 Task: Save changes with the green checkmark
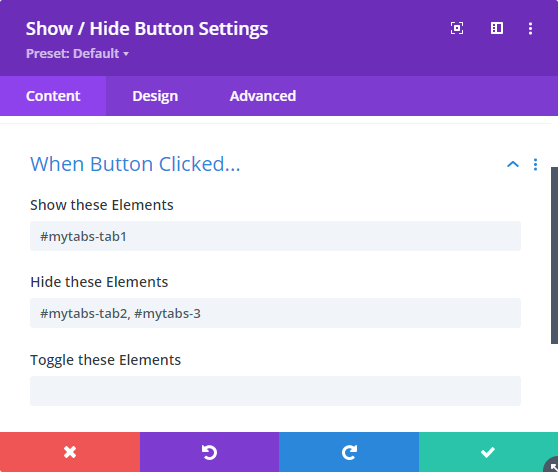click(x=488, y=452)
